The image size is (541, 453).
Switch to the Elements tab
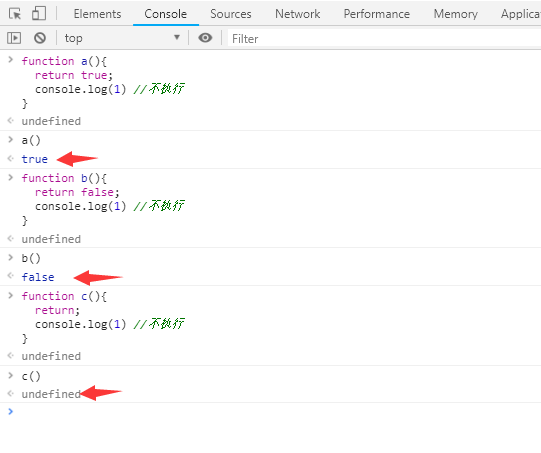coord(97,14)
